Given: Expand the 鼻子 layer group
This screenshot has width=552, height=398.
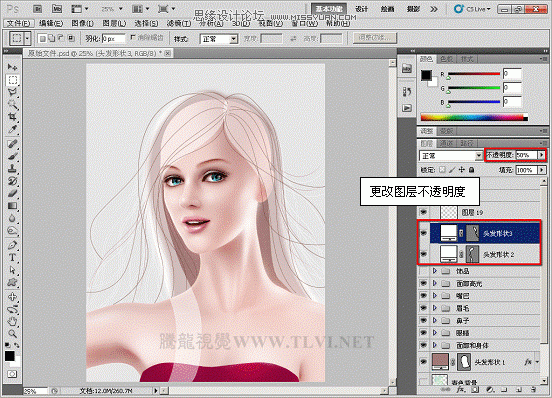Looking at the screenshot, I should click(435, 321).
